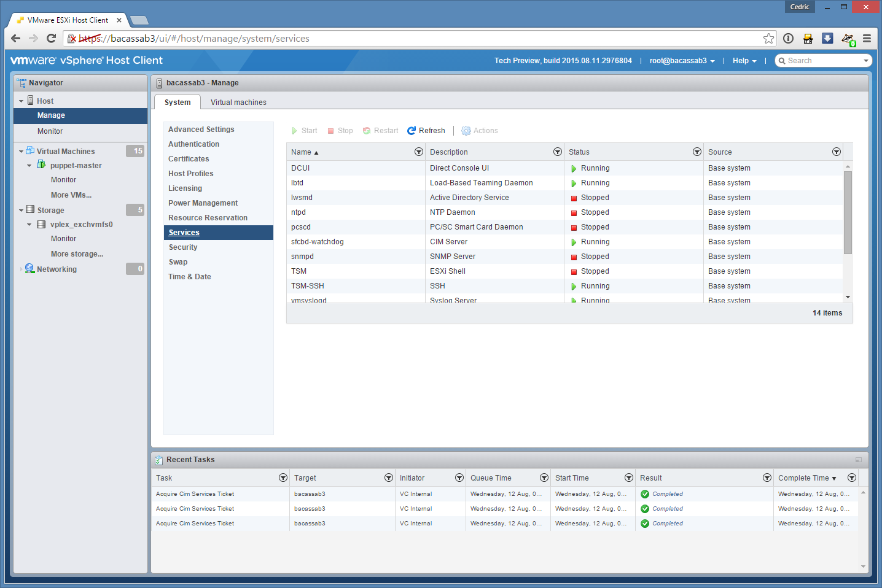Viewport: 882px width, 588px height.
Task: Click the Refresh services icon
Action: [x=412, y=131]
